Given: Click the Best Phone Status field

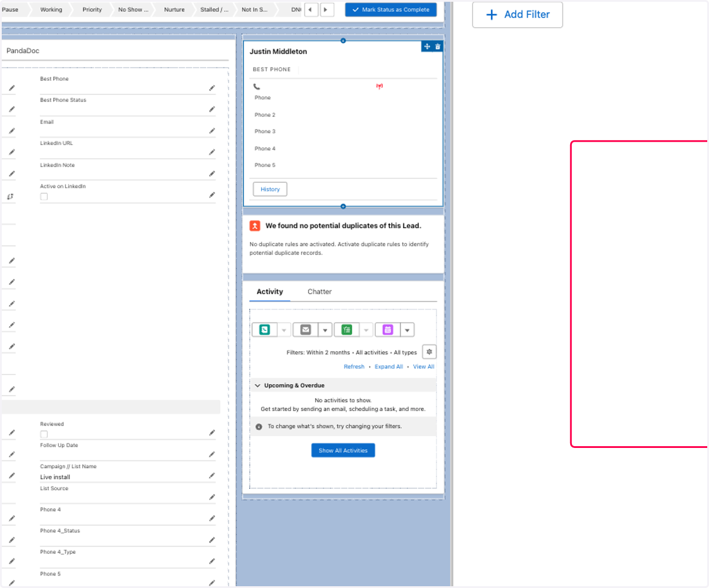Looking at the screenshot, I should [x=128, y=107].
